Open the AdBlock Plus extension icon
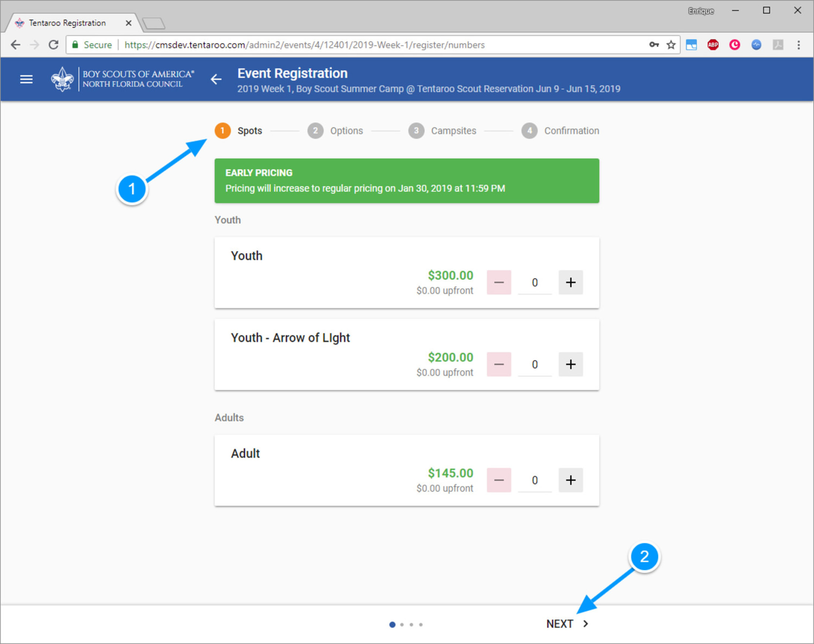Screen dimensions: 814x644 pos(713,45)
